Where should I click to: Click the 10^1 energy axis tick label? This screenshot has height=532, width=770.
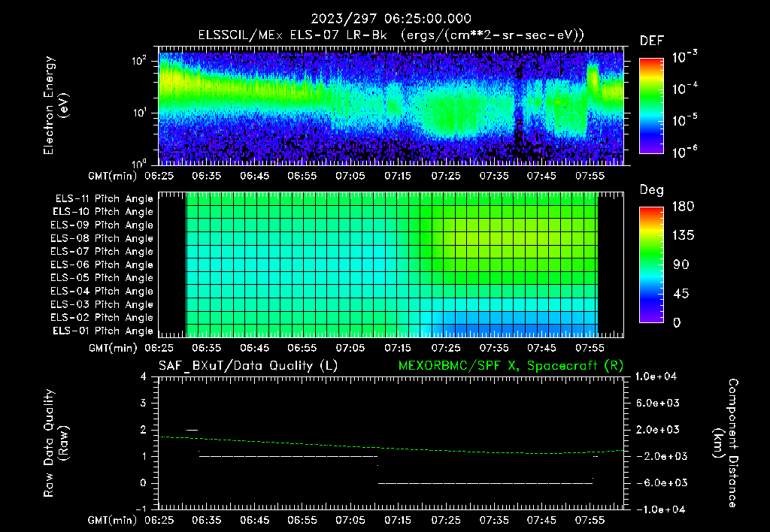(x=139, y=113)
